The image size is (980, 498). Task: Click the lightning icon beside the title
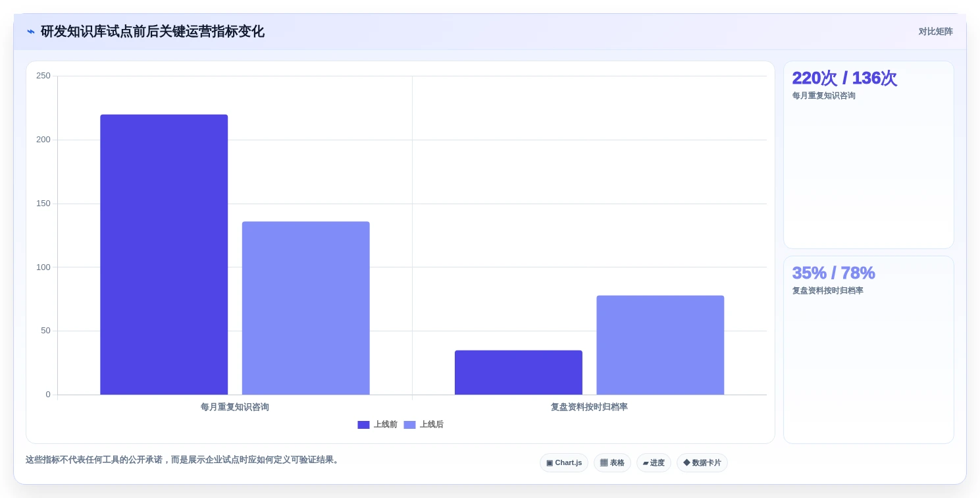(31, 32)
